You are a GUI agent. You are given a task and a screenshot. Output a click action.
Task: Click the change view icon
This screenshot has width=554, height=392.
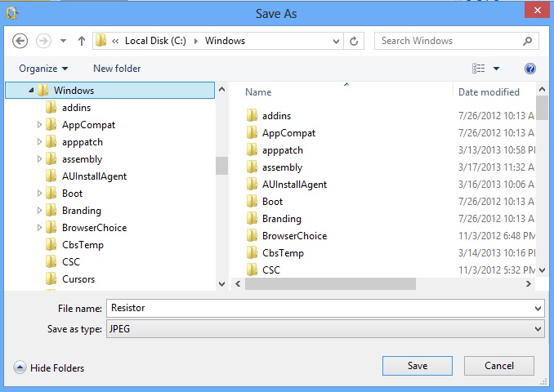coord(478,68)
